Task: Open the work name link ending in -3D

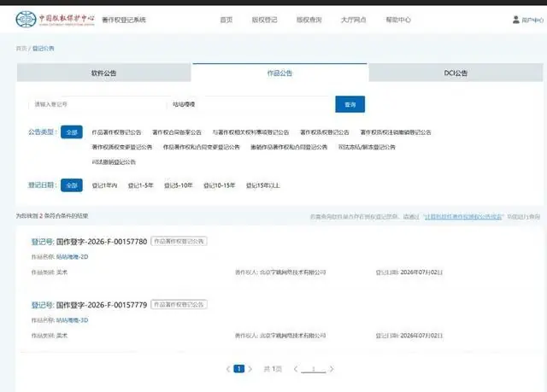Action: (72, 320)
